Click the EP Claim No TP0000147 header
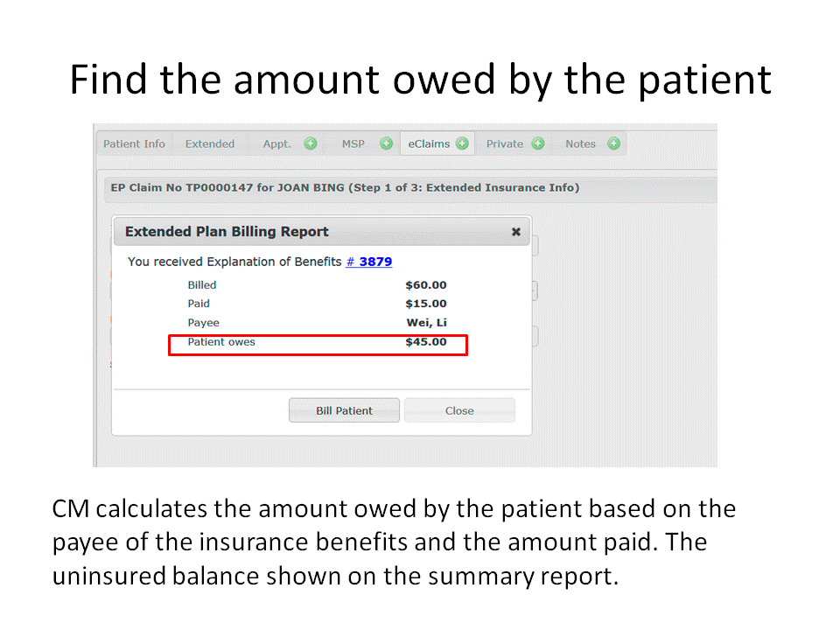Image resolution: width=840 pixels, height=630 pixels. [345, 187]
